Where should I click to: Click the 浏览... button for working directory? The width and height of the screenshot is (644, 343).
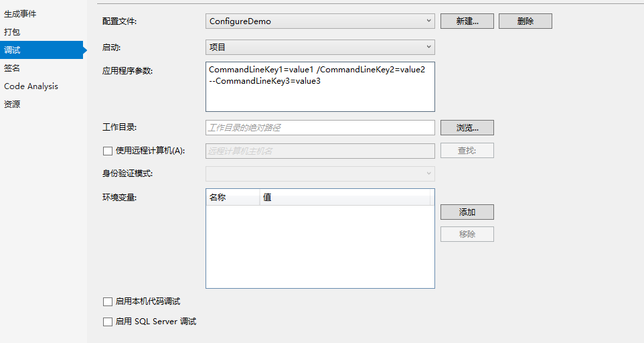click(x=467, y=128)
